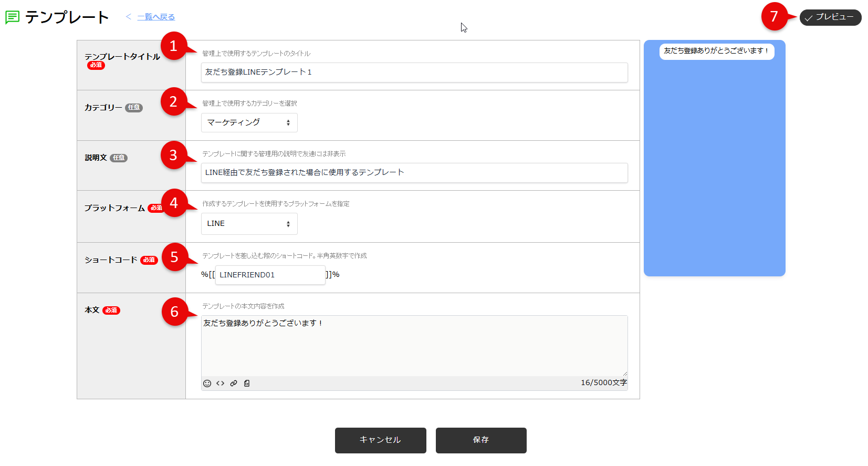Click the preview message bubble in the blue panel
Image resolution: width=868 pixels, height=466 pixels.
pos(716,51)
